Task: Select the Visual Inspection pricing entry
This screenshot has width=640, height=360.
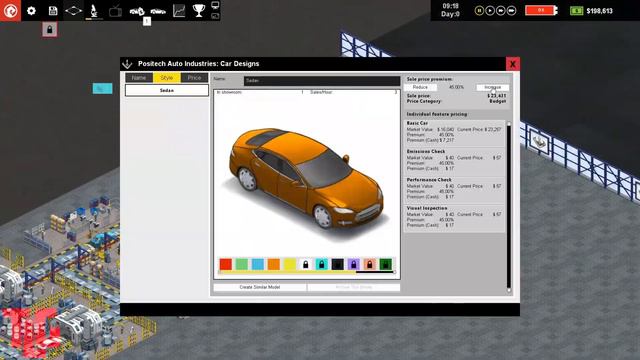Action: pyautogui.click(x=454, y=217)
